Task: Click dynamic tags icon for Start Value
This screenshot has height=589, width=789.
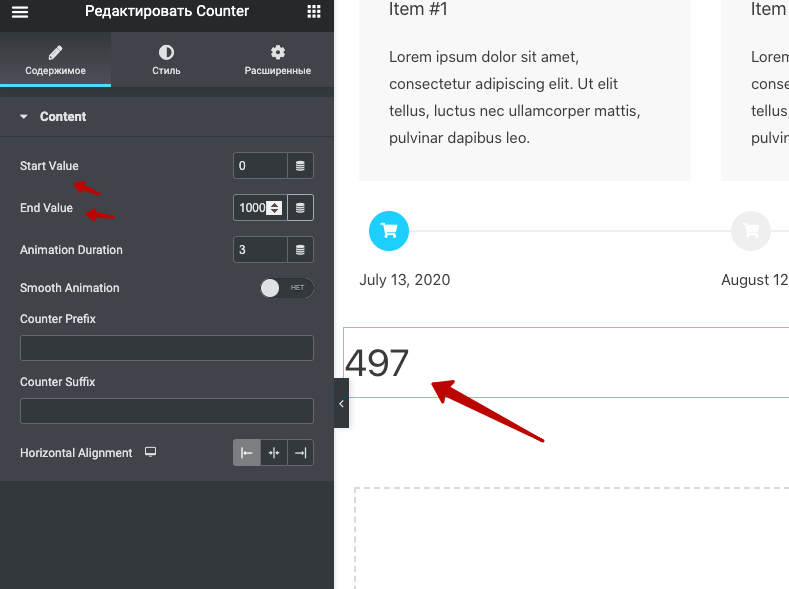Action: pos(300,166)
